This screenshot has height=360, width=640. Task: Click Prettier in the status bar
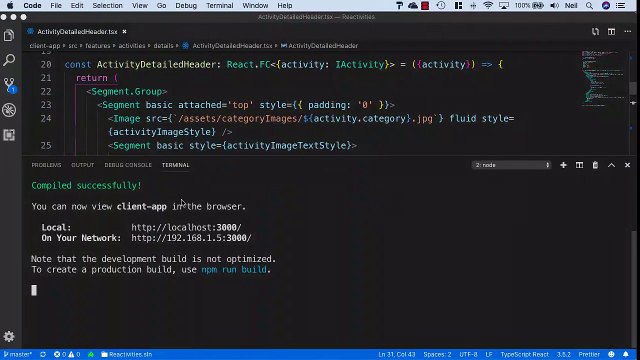click(589, 354)
